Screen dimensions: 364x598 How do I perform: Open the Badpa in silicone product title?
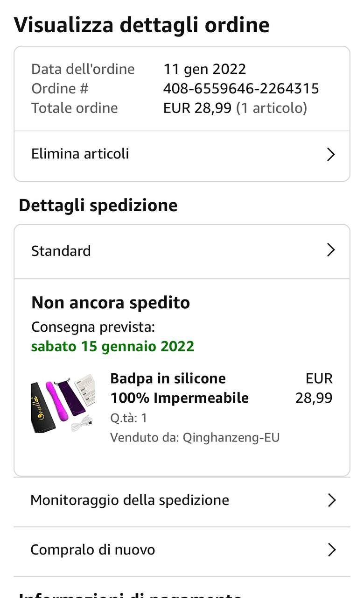coord(179,388)
